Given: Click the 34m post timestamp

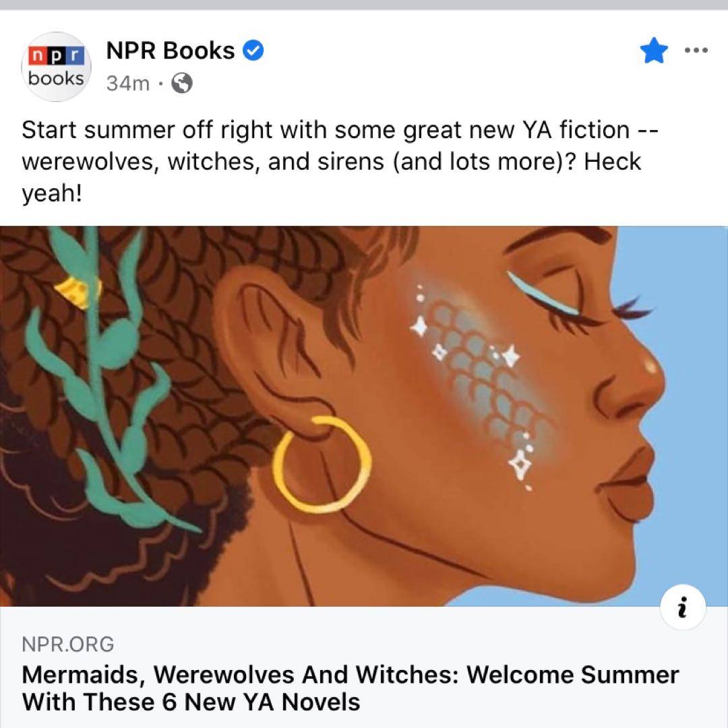Looking at the screenshot, I should tap(127, 84).
